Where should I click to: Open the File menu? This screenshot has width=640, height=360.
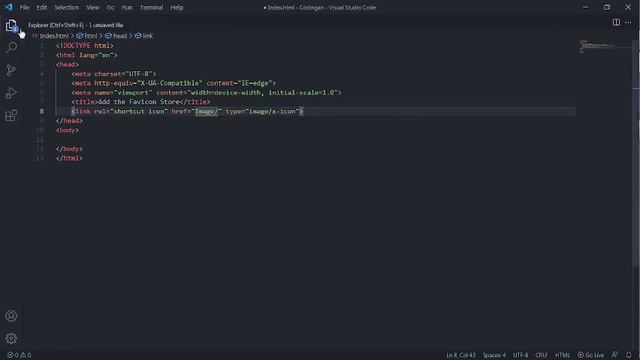tap(24, 7)
